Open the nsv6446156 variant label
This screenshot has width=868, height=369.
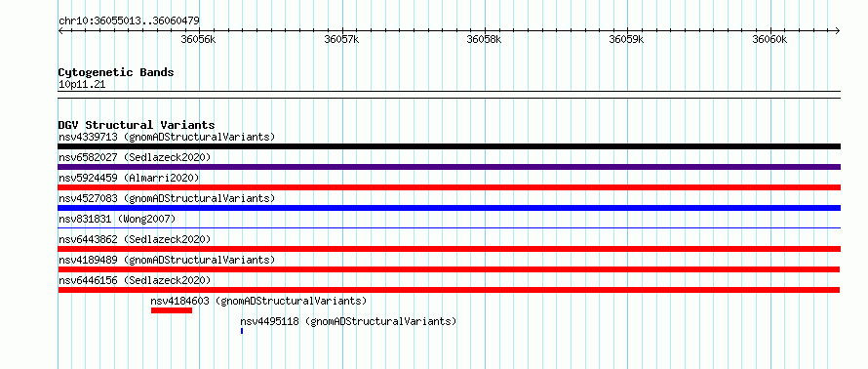(135, 280)
